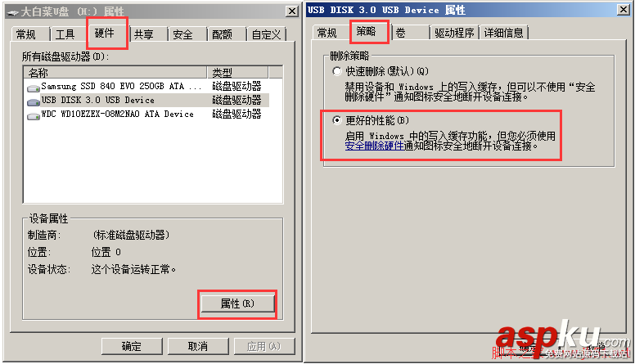Screen dimensions: 635x364
Task: Click the 属性(R) button
Action: coord(237,303)
